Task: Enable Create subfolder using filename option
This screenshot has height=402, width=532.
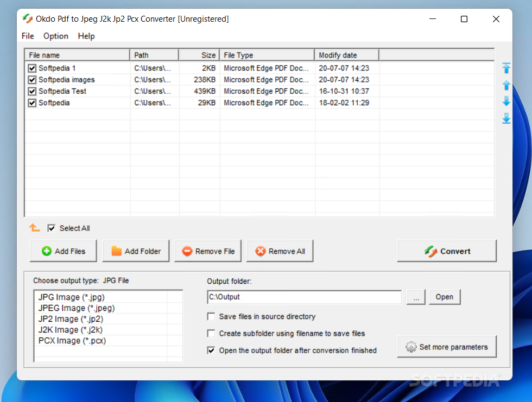Action: (211, 333)
